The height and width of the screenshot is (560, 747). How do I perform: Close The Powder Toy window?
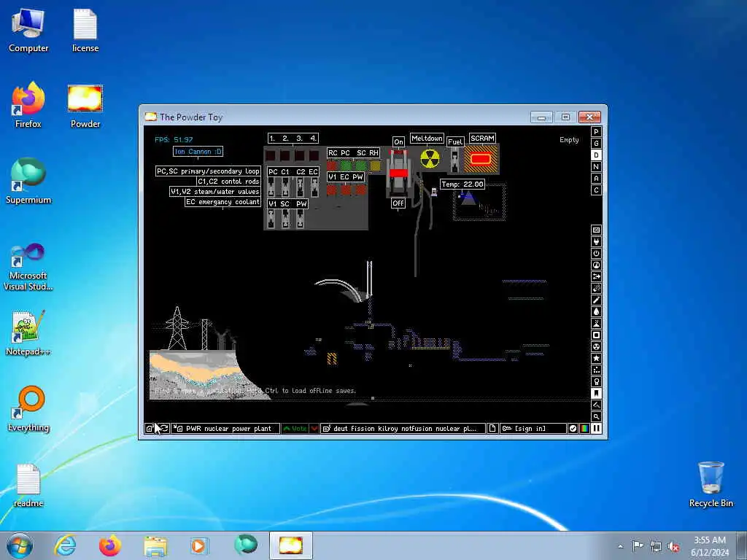(x=589, y=117)
